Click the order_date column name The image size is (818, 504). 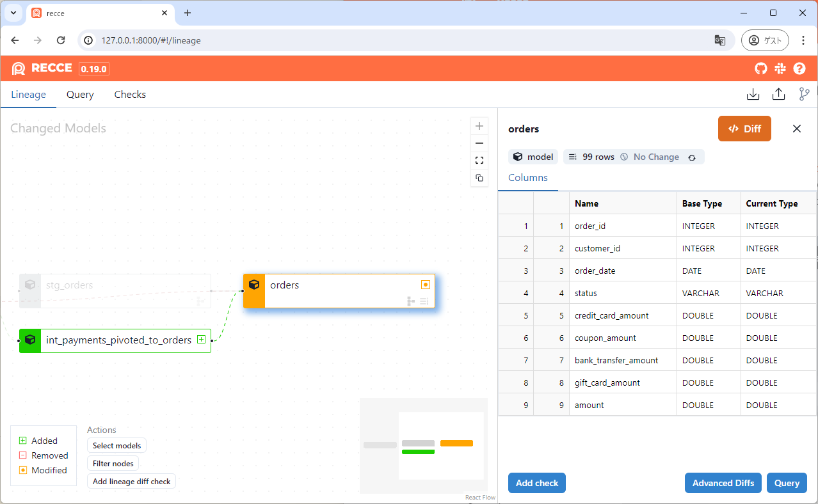[595, 271]
